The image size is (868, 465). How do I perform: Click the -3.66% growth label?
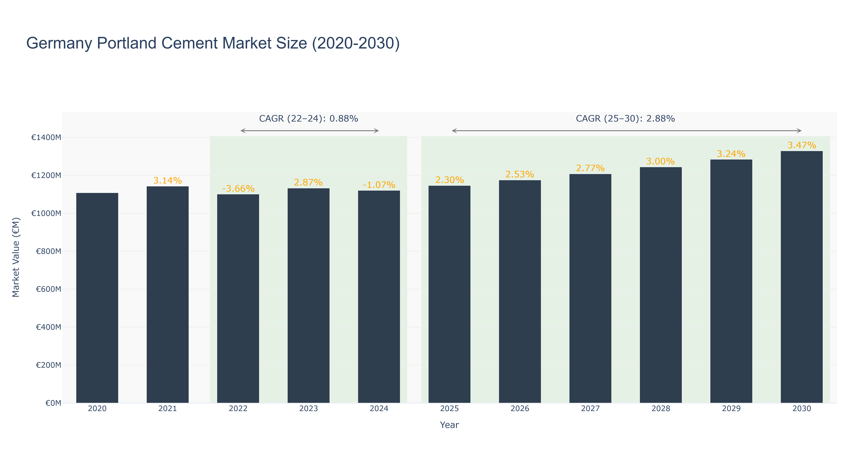238,189
